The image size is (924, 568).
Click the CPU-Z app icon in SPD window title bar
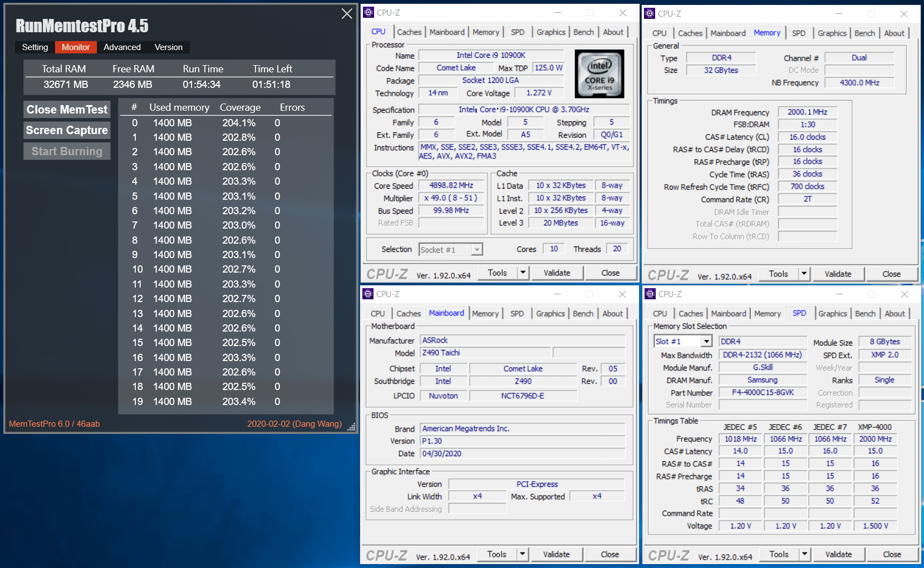(650, 294)
